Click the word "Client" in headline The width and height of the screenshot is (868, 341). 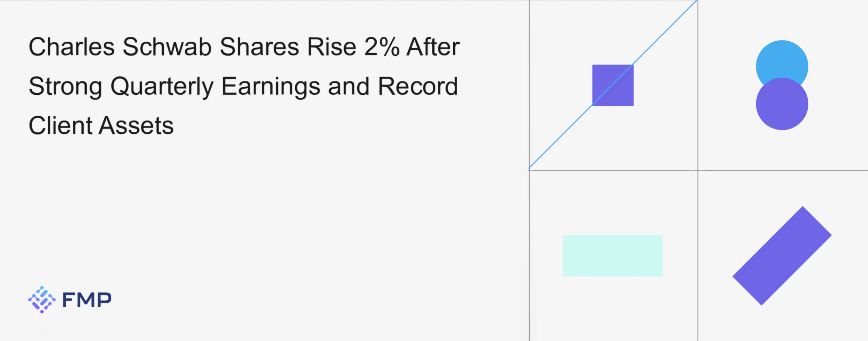(x=60, y=126)
